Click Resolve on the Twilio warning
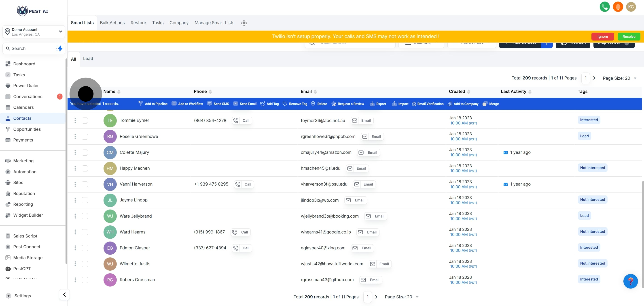This screenshot has width=644, height=306. point(629,36)
